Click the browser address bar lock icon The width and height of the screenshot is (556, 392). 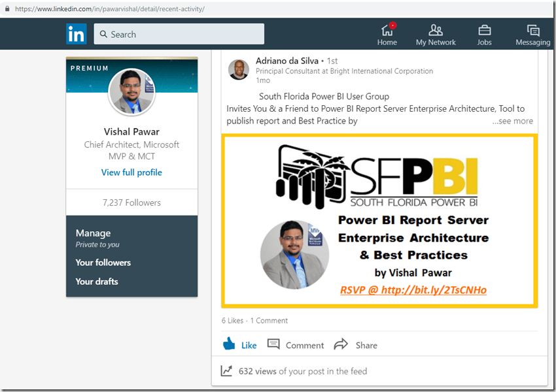coord(7,9)
